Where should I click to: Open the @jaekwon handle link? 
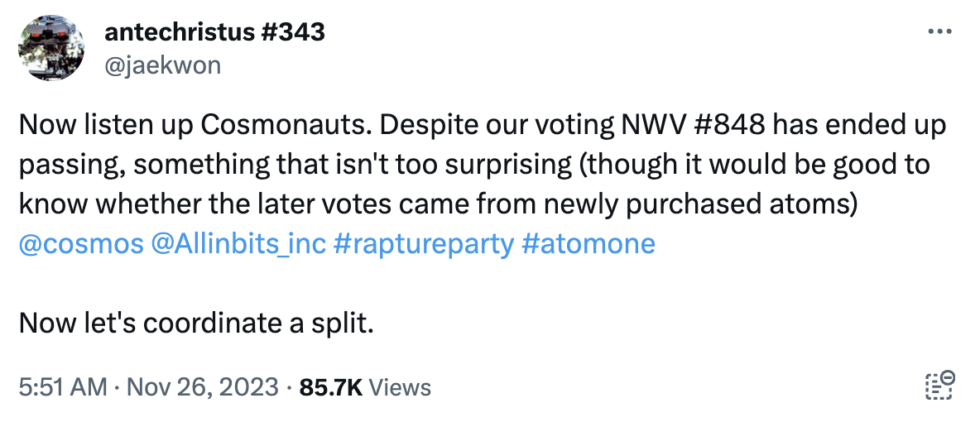[163, 65]
